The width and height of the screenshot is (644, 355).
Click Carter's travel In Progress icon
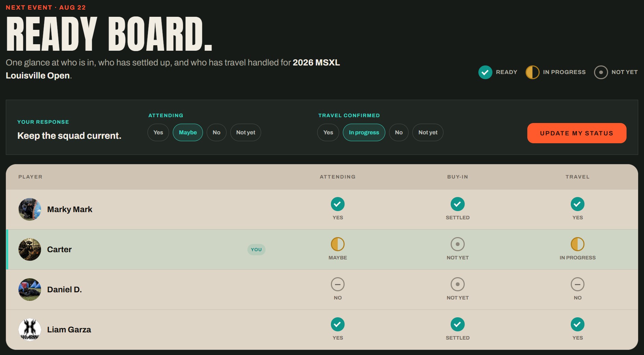point(578,244)
